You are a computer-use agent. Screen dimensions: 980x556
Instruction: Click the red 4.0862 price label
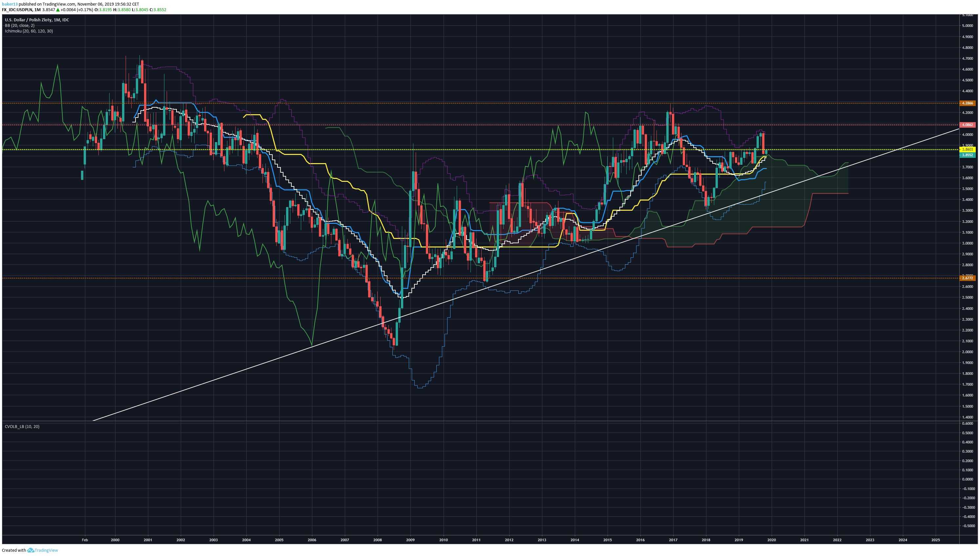click(x=968, y=125)
